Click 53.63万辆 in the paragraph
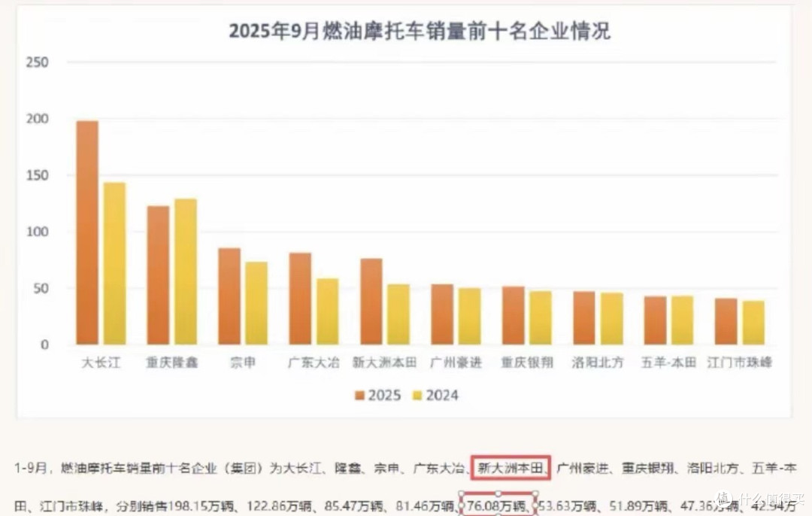The height and width of the screenshot is (516, 812). tap(568, 505)
